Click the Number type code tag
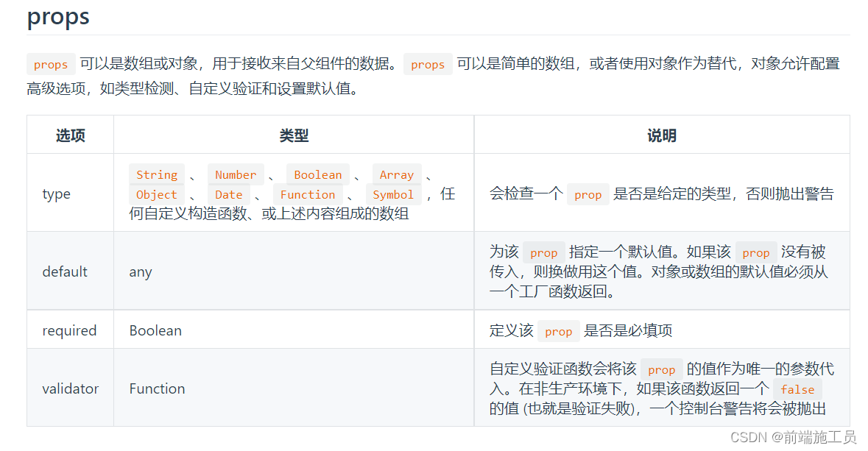This screenshot has height=451, width=868. coord(236,174)
